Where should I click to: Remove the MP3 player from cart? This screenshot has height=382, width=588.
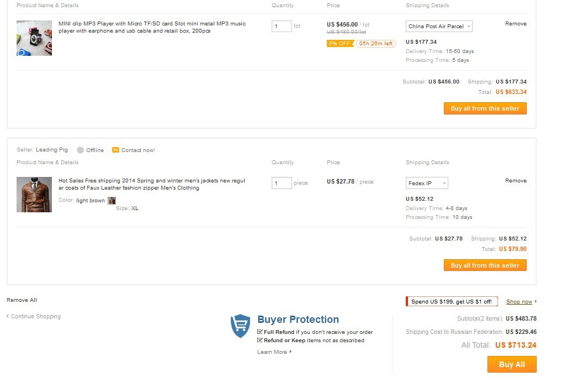(516, 24)
